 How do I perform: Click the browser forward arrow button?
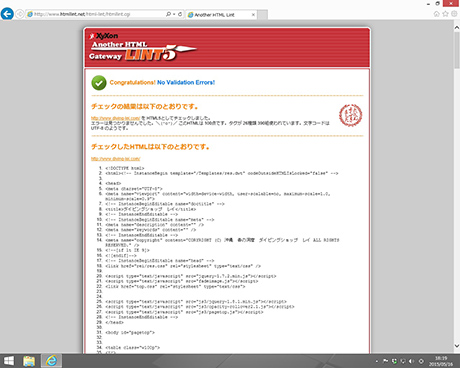point(20,14)
